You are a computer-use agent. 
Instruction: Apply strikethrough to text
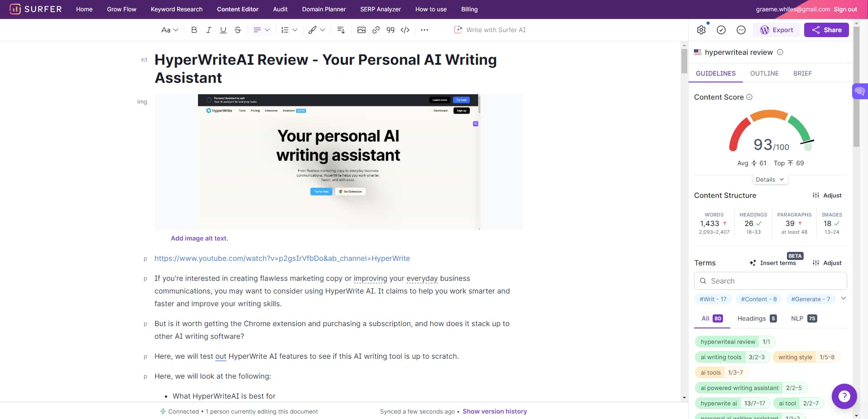[237, 29]
